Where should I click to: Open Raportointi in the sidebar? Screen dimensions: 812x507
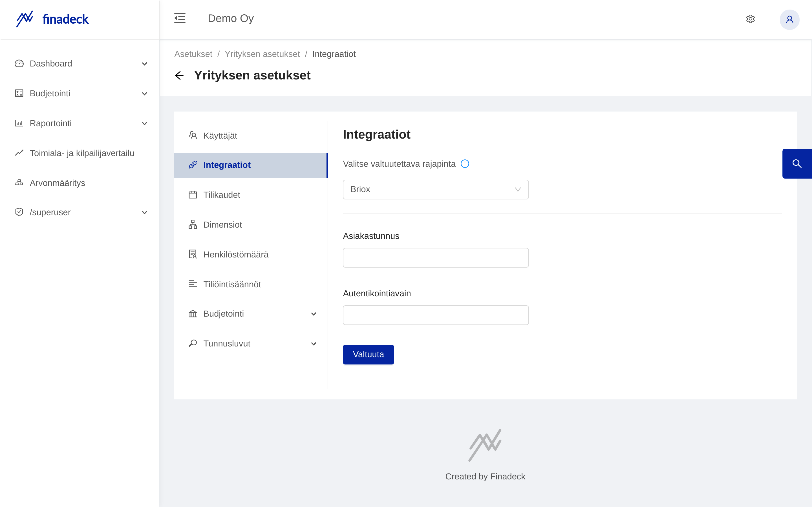[x=50, y=123]
